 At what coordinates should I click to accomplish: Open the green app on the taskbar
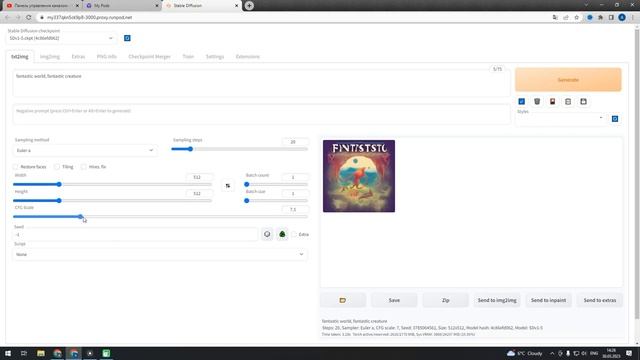point(106,353)
